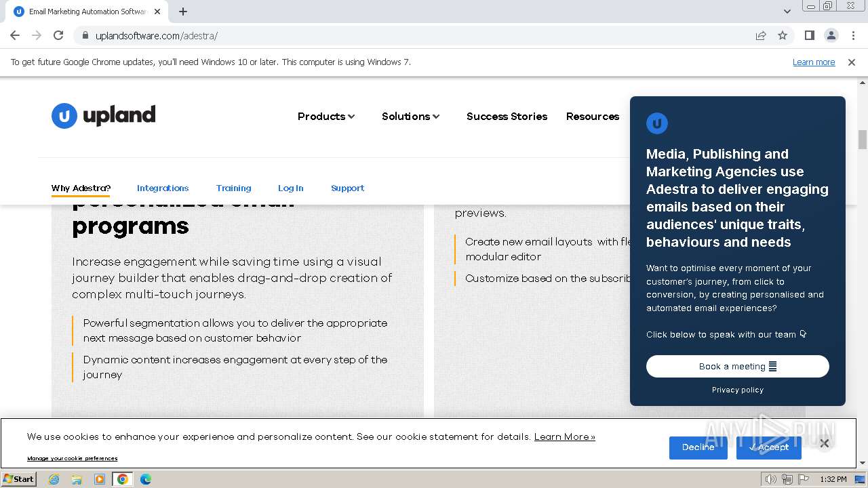The width and height of the screenshot is (868, 488).
Task: Open the Training tab
Action: (233, 188)
